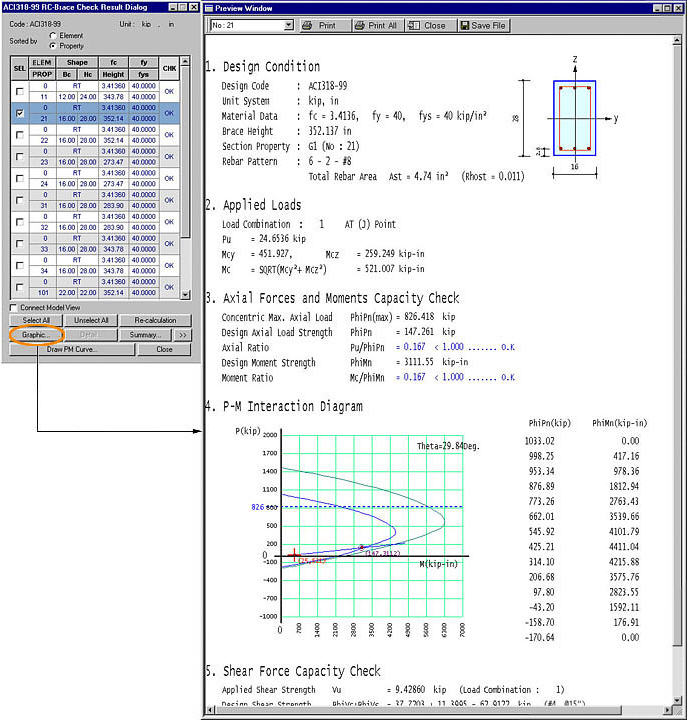Click the Graphic... button
The image size is (688, 721).
click(x=35, y=335)
